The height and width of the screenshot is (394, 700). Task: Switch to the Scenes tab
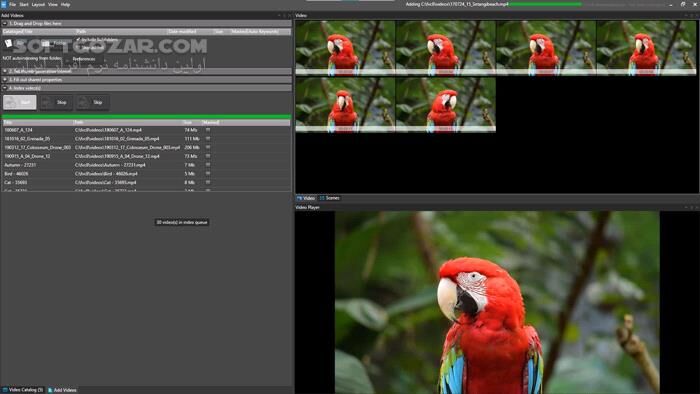click(329, 198)
